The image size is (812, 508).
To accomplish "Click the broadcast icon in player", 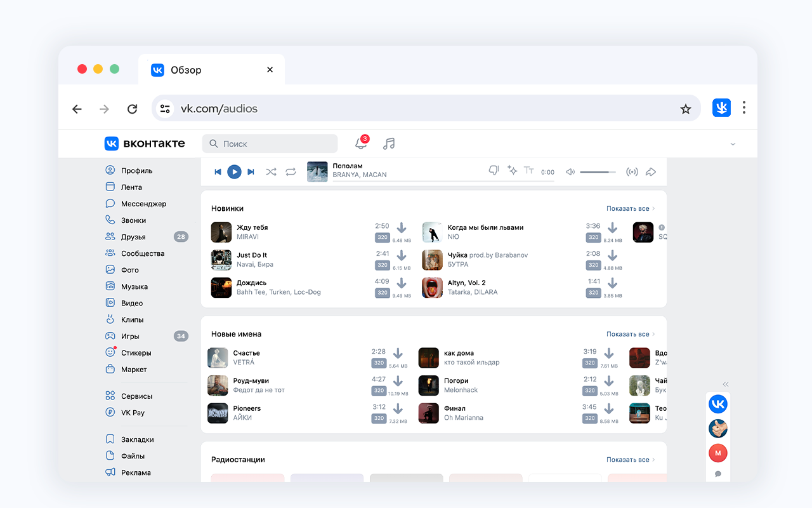I will pos(632,171).
